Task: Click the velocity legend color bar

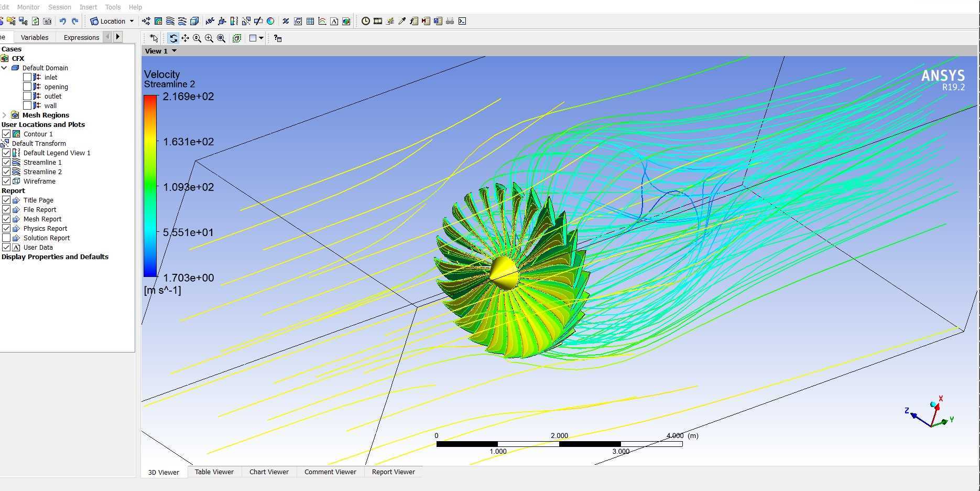Action: tap(150, 186)
